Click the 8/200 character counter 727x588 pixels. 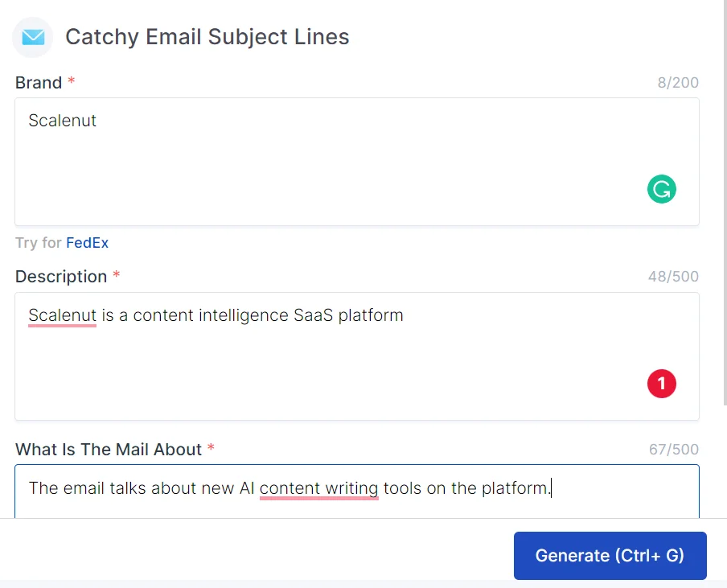[678, 82]
